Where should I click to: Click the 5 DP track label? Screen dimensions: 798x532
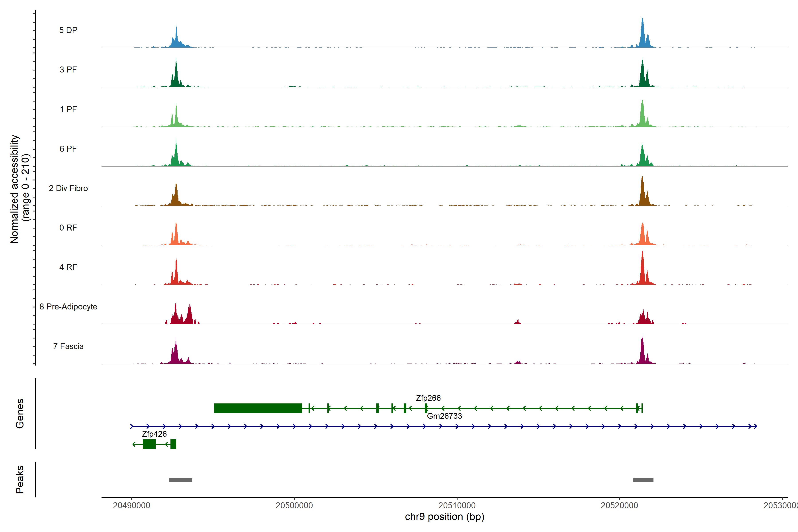(68, 30)
